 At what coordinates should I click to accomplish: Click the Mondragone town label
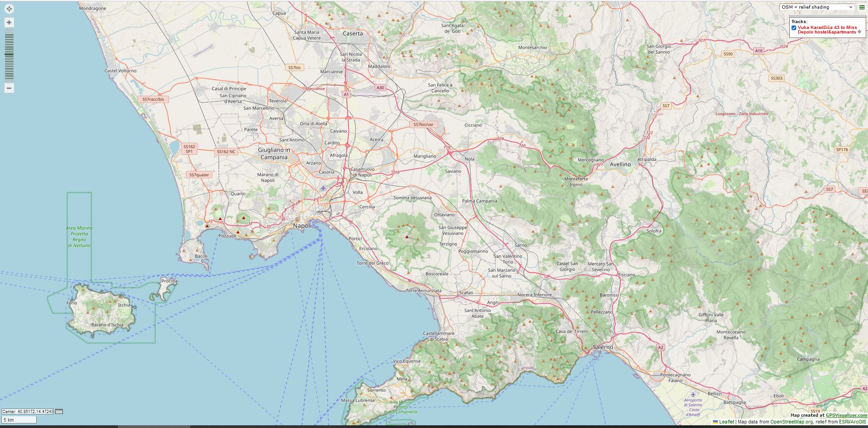[x=93, y=8]
